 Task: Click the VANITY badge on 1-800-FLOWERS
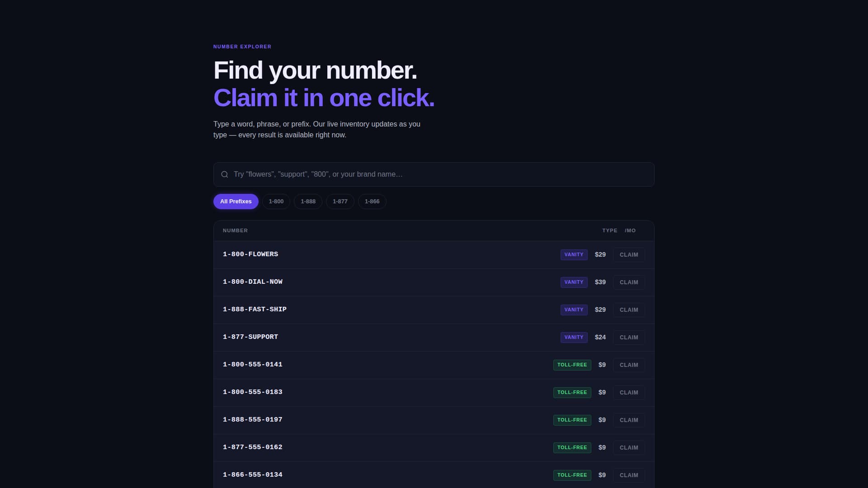[574, 254]
